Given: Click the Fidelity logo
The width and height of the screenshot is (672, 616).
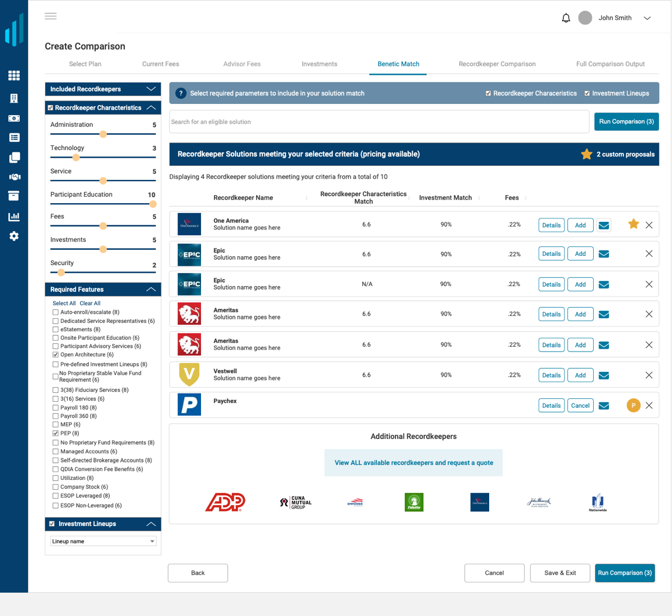Looking at the screenshot, I should [414, 502].
